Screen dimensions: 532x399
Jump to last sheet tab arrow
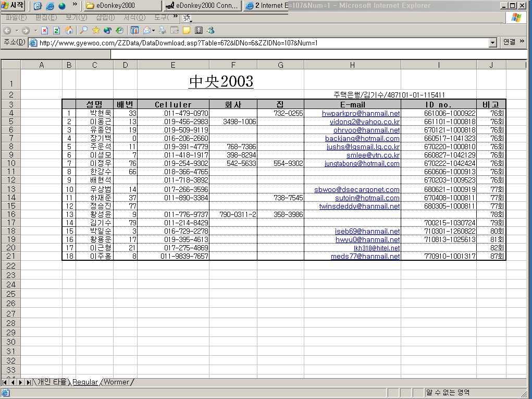pyautogui.click(x=29, y=382)
